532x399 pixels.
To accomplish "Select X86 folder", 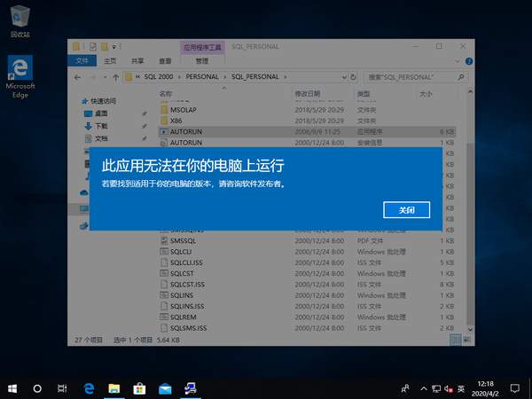I will pos(307,121).
